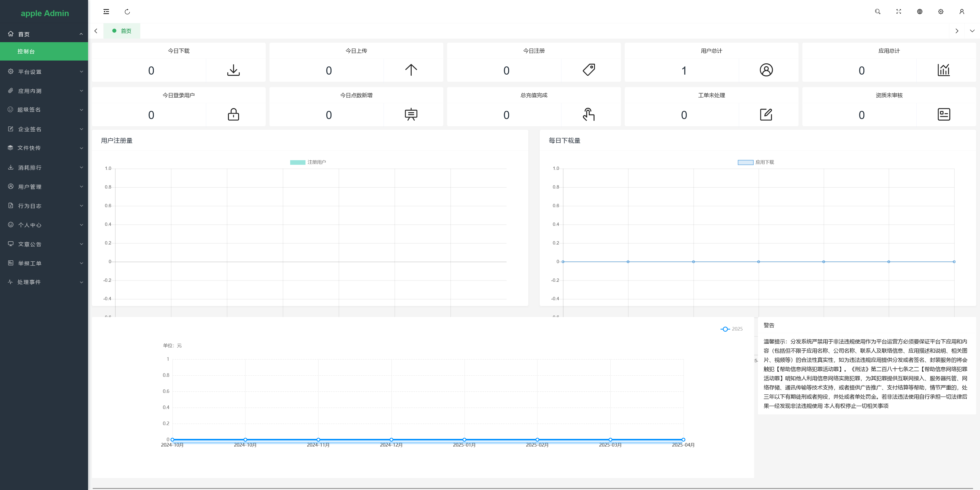
Task: Toggle the 注册用户 legend in registration chart
Action: coord(308,162)
